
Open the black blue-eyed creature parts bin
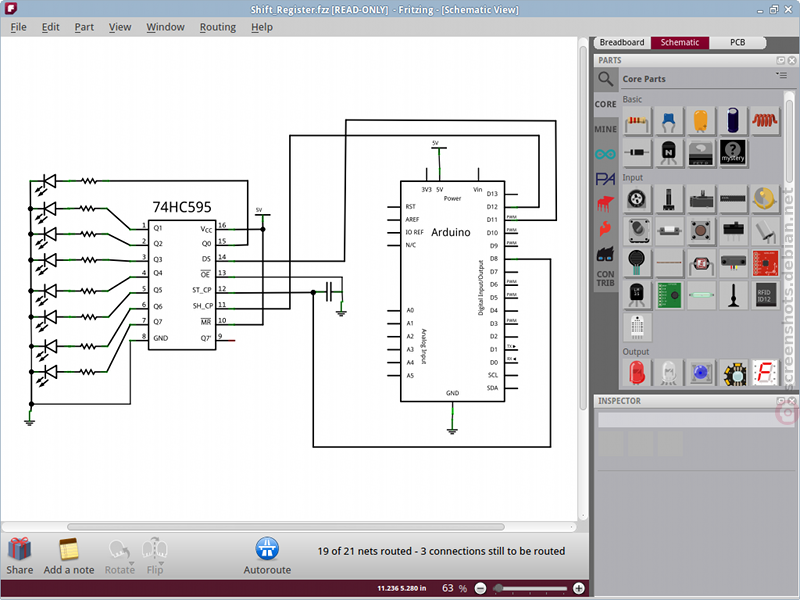pos(606,254)
